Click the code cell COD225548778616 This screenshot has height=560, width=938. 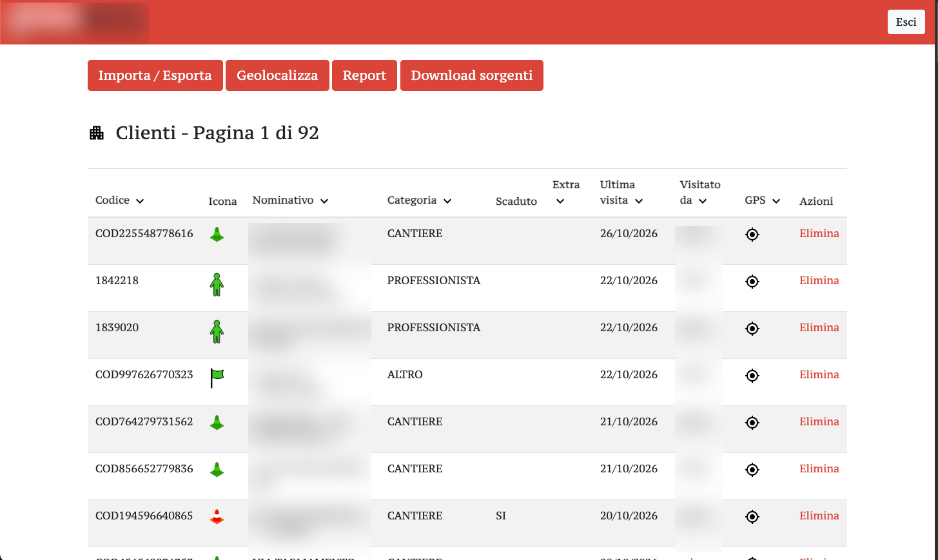[144, 233]
